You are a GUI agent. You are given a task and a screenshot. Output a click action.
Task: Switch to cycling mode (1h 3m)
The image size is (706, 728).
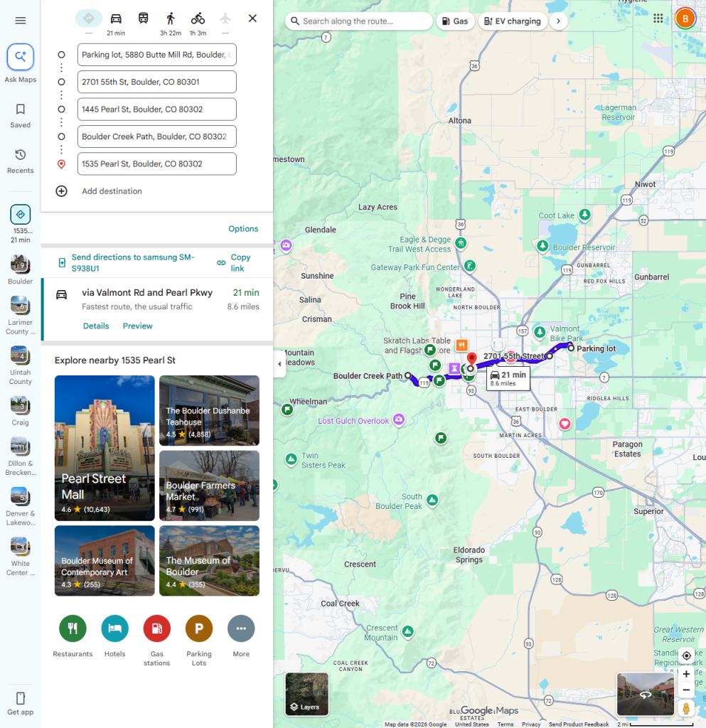coord(198,18)
